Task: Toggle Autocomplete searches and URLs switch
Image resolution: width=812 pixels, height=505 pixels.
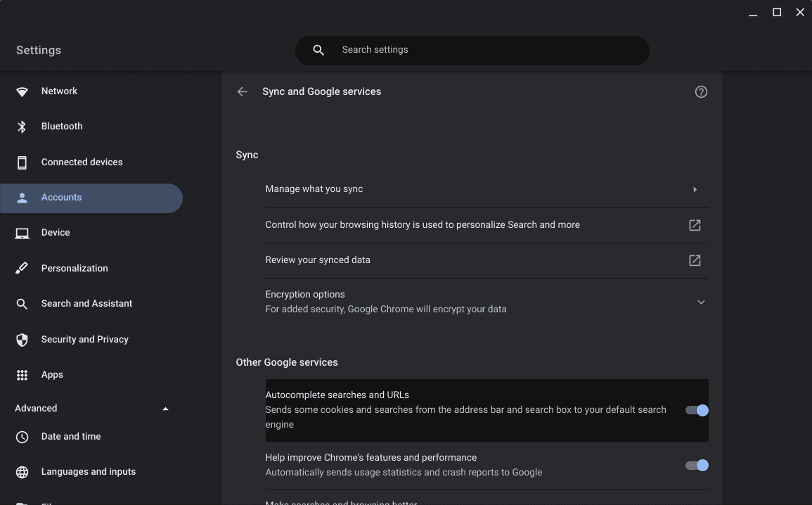Action: pos(697,410)
